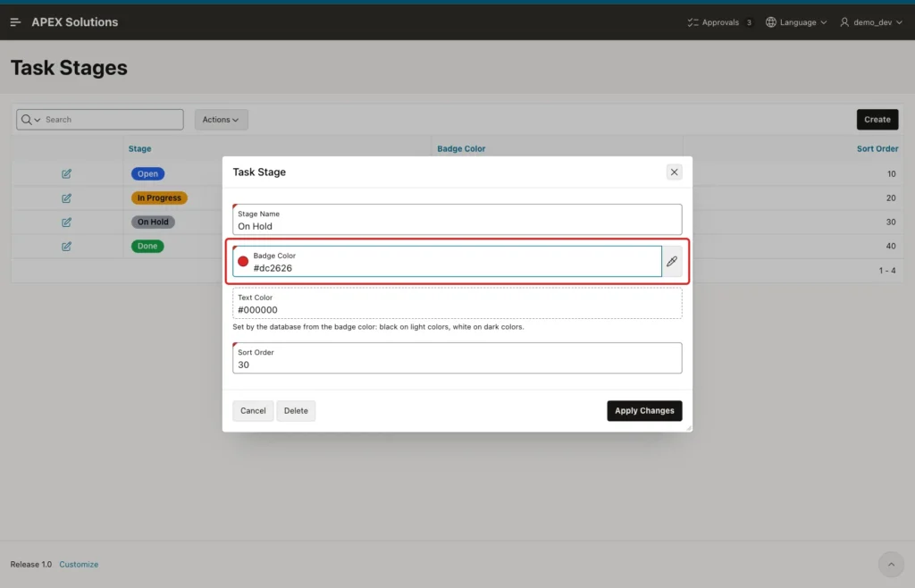The image size is (915, 588).
Task: Focus the Stage Name input field
Action: (x=457, y=219)
